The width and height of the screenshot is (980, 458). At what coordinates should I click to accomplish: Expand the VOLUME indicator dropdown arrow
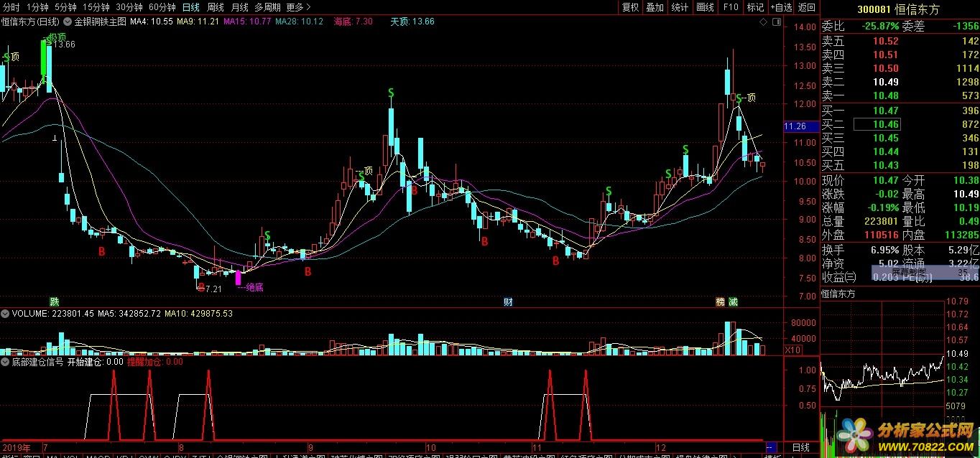(x=6, y=314)
